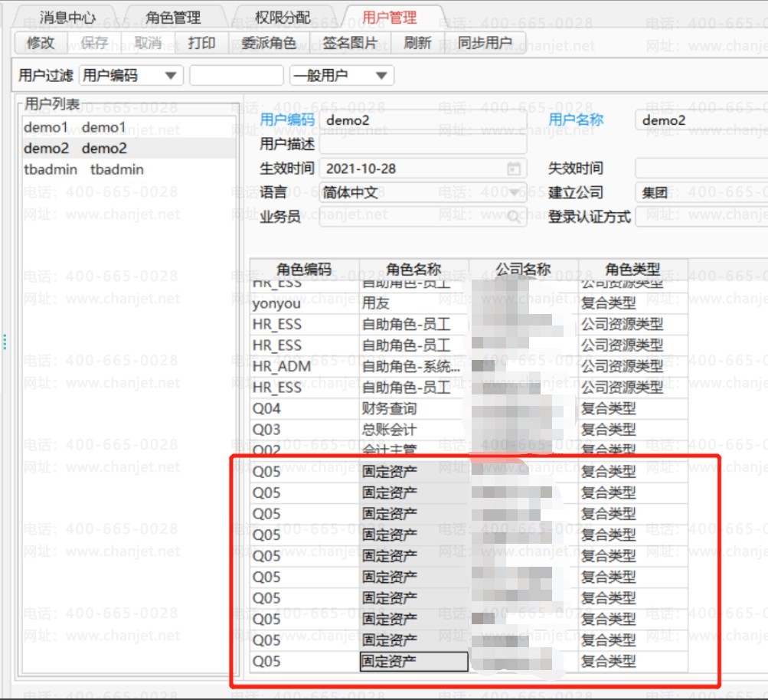768x700 pixels.
Task: Click the 失效时间 input field
Action: pos(701,168)
